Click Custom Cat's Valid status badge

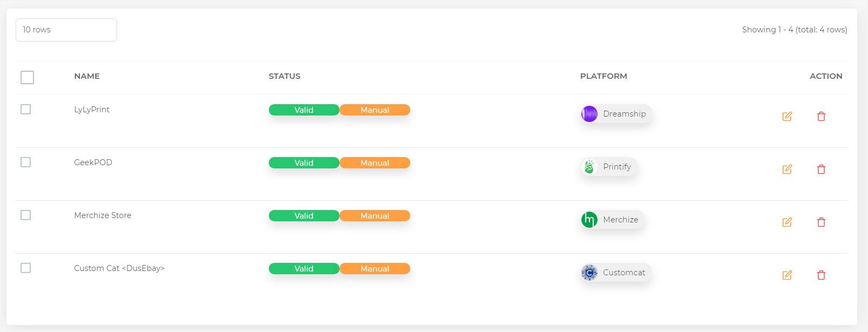[x=304, y=269]
